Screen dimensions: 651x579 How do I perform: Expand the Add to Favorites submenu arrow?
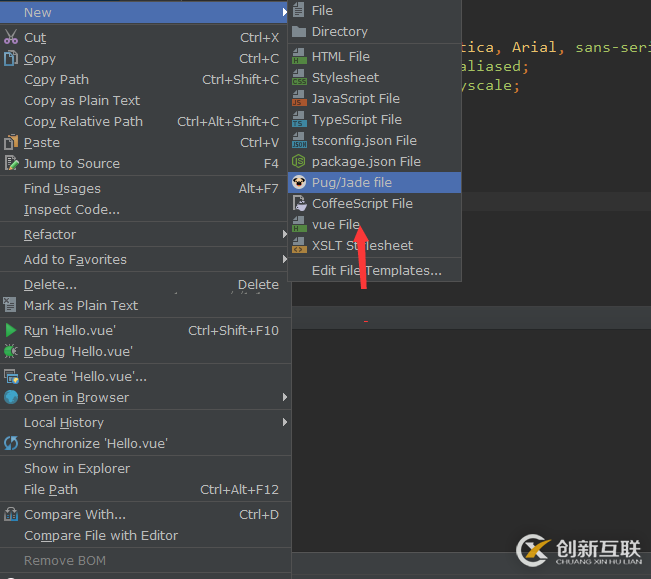tap(284, 259)
